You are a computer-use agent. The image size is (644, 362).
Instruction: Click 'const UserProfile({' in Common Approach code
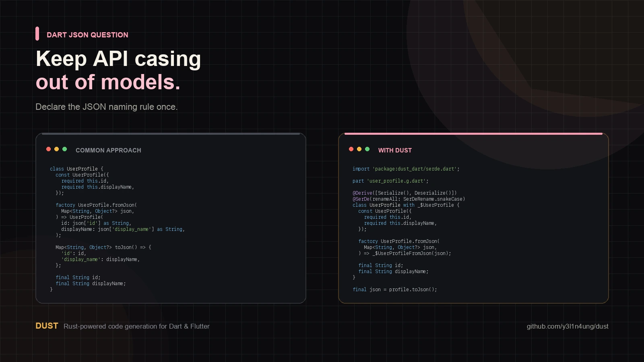point(82,175)
